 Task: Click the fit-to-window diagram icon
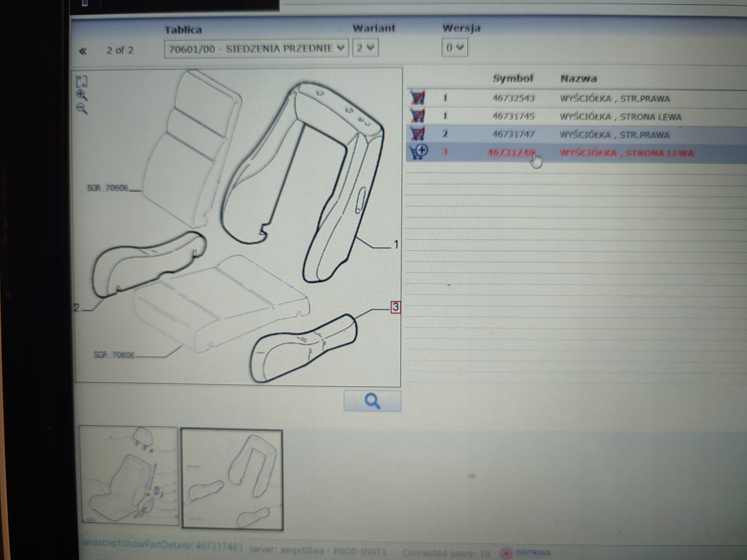[x=82, y=81]
